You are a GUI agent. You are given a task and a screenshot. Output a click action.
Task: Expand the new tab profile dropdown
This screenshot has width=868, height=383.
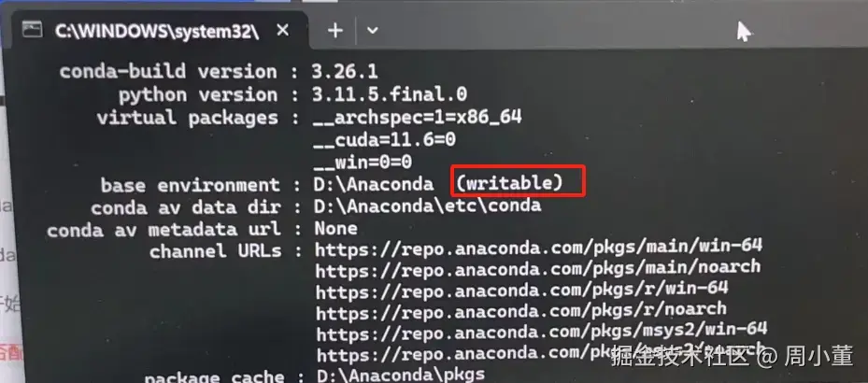click(x=372, y=31)
